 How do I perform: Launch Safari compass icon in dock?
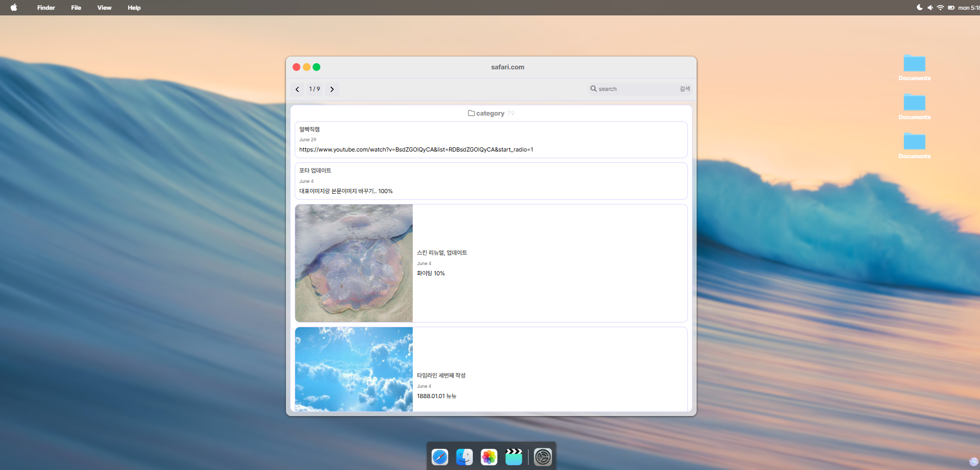(x=440, y=457)
